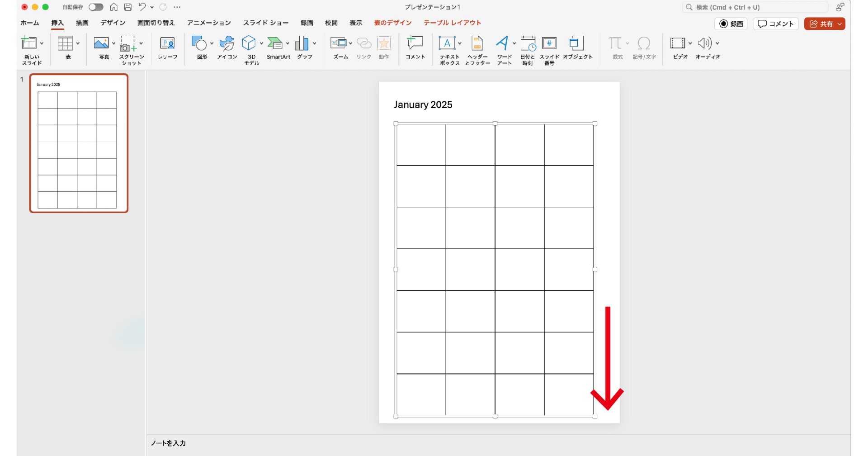Insert a text box (テキストボックス)
The height and width of the screenshot is (456, 868).
tap(447, 44)
